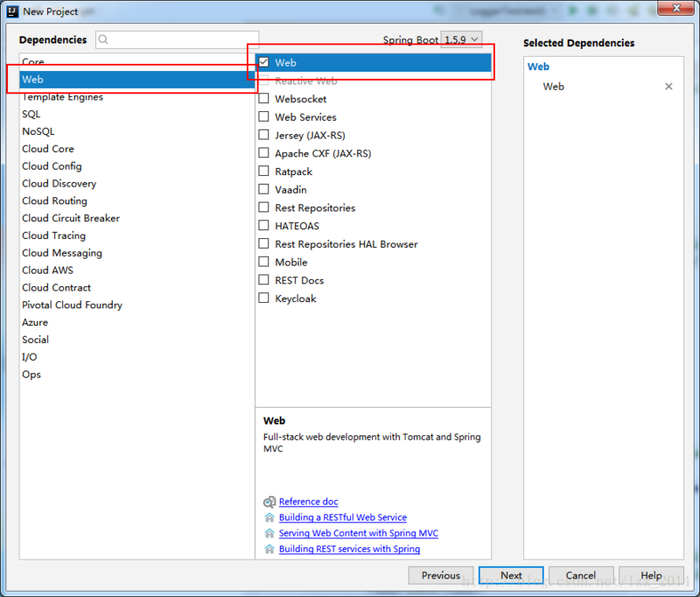Select the I/O category
Viewport: 700px width, 597px height.
click(136, 357)
